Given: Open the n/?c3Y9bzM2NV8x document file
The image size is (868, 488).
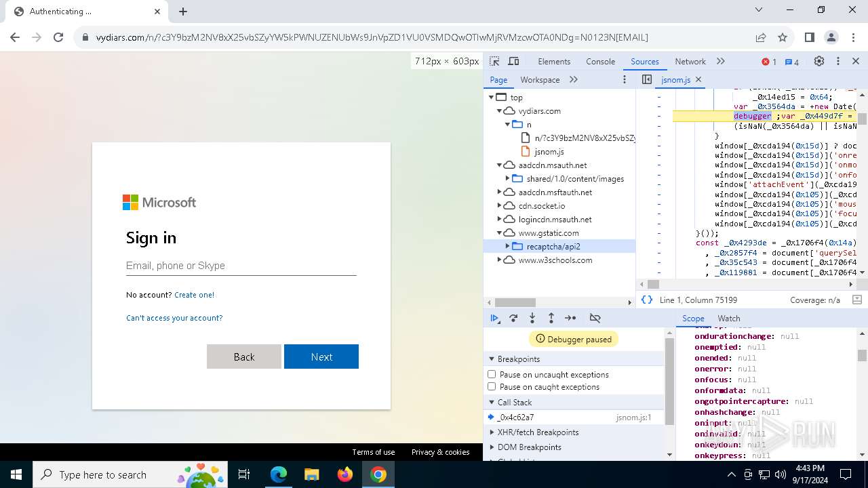Looking at the screenshot, I should 577,138.
